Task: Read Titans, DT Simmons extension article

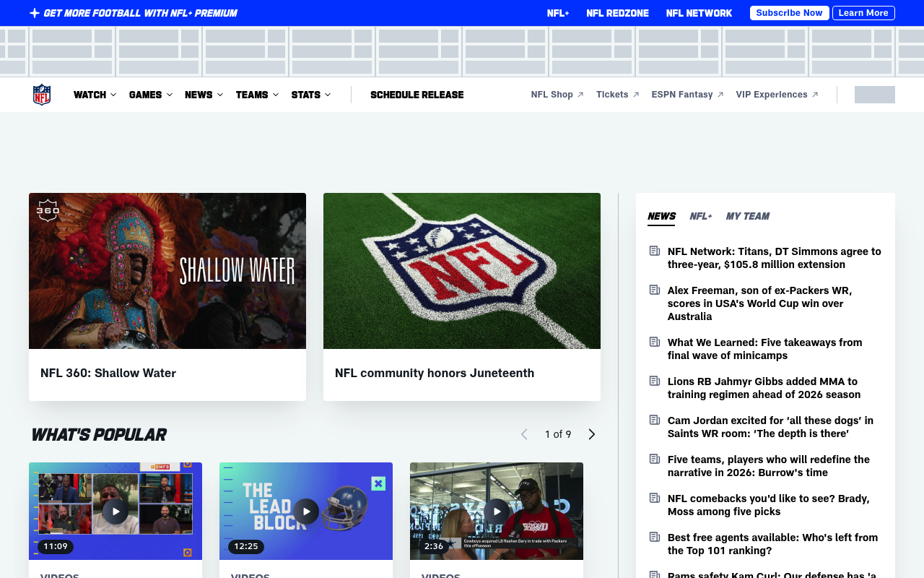Action: pyautogui.click(x=775, y=258)
